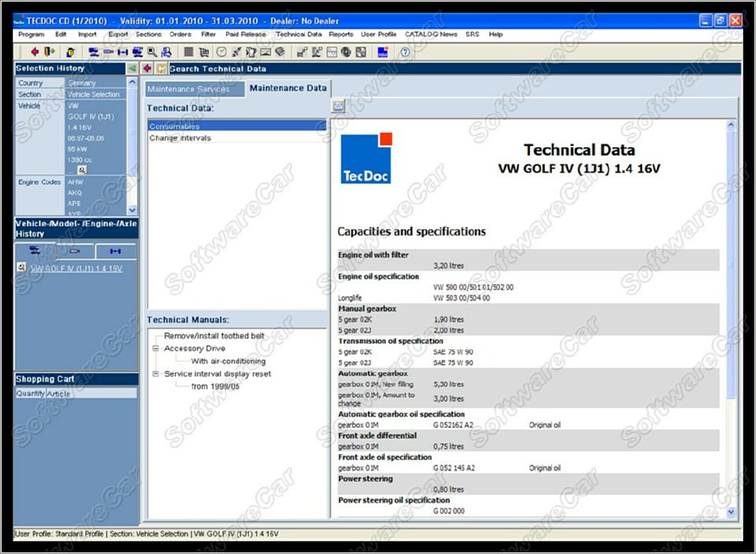Open the Program menu
756x554 pixels.
coord(31,35)
